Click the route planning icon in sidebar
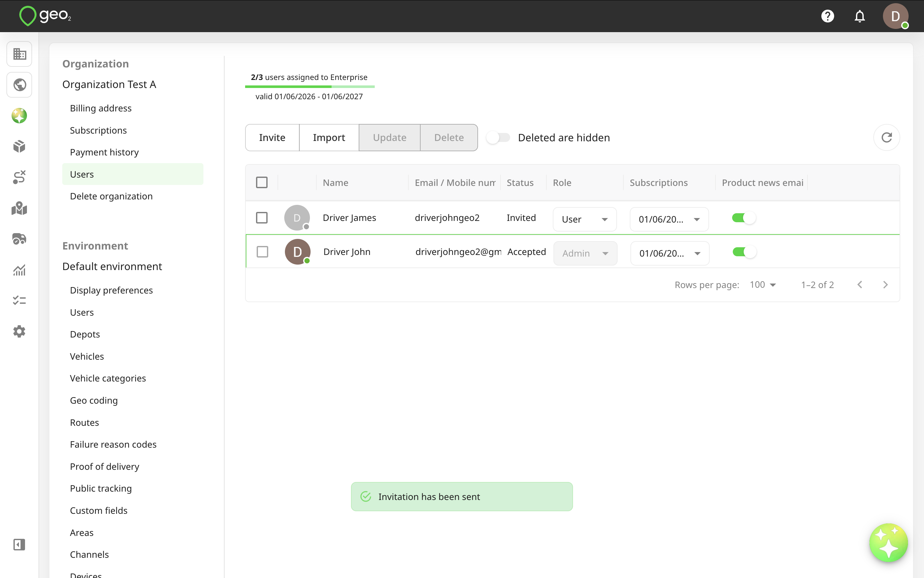 point(20,177)
